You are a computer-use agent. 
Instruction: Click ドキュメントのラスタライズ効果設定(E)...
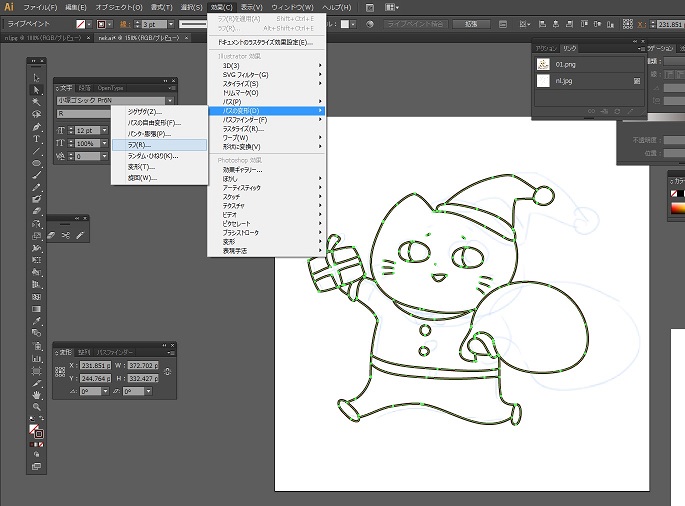[266, 42]
